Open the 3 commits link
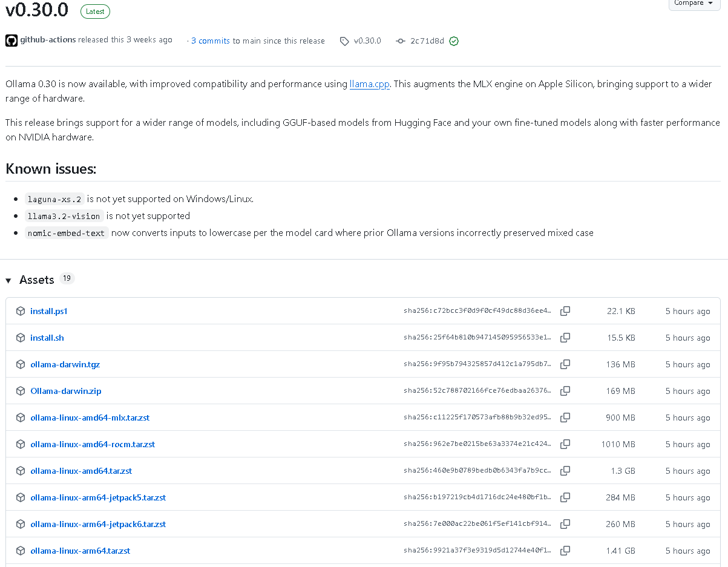Image resolution: width=728 pixels, height=567 pixels. point(211,41)
